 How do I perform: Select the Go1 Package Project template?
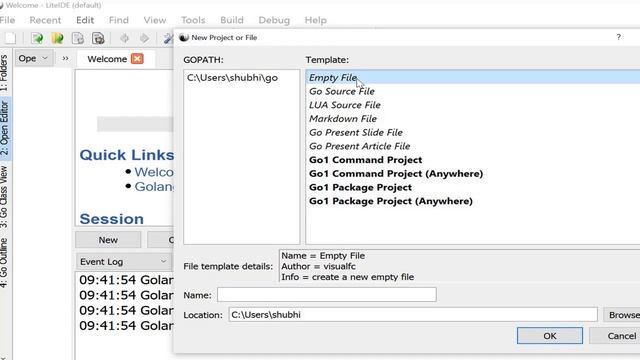[360, 187]
